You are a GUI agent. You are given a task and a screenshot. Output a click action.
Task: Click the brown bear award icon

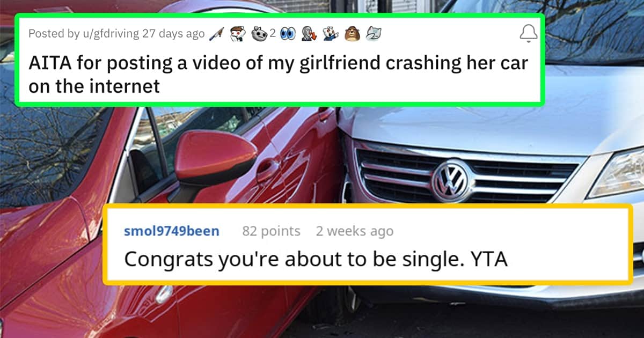[x=351, y=34]
